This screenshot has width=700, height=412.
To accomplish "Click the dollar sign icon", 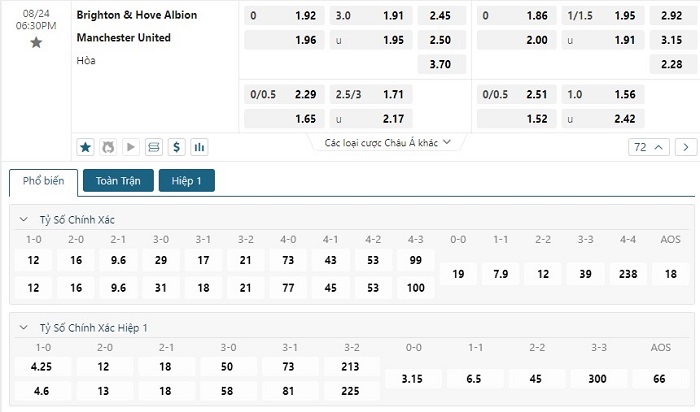I will (176, 147).
